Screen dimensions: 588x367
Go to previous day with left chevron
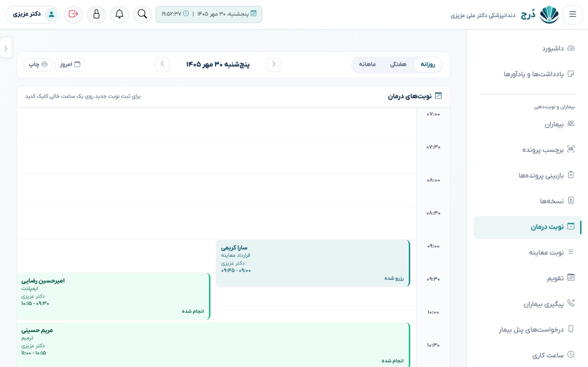[162, 64]
